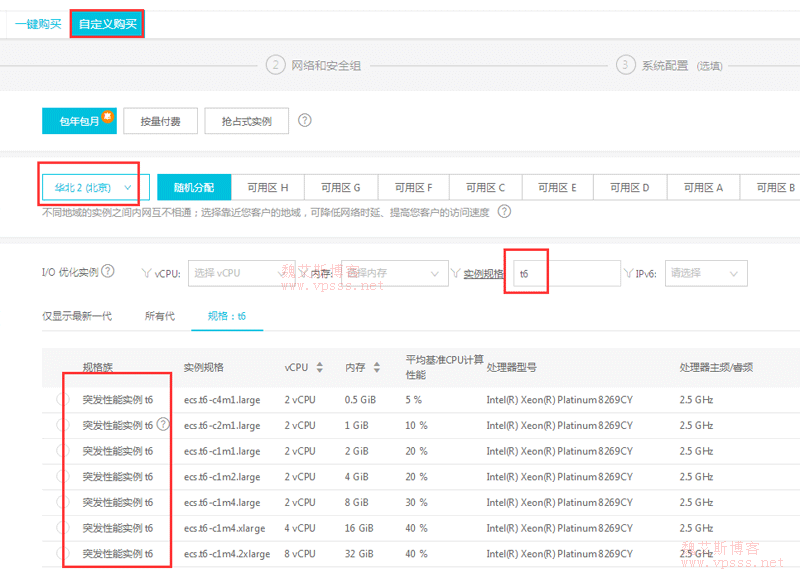Open the IPv6 请选择 dropdown
The image size is (800, 578).
pos(705,273)
